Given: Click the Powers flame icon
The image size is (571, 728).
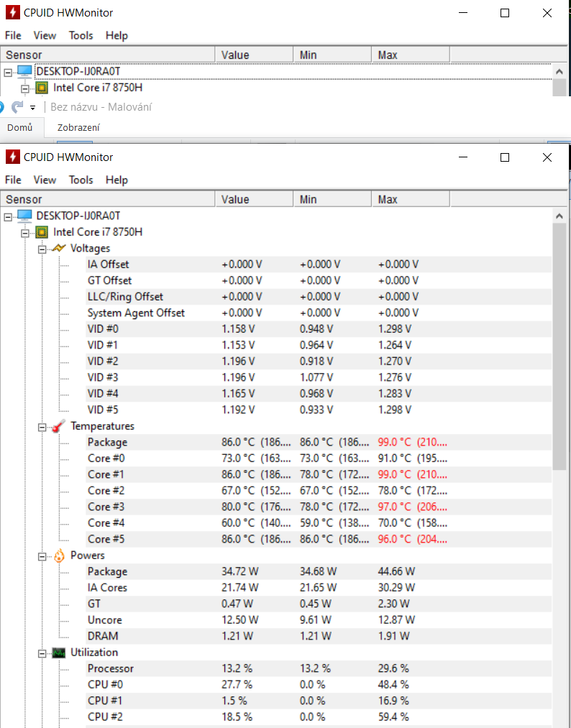Looking at the screenshot, I should pyautogui.click(x=59, y=556).
